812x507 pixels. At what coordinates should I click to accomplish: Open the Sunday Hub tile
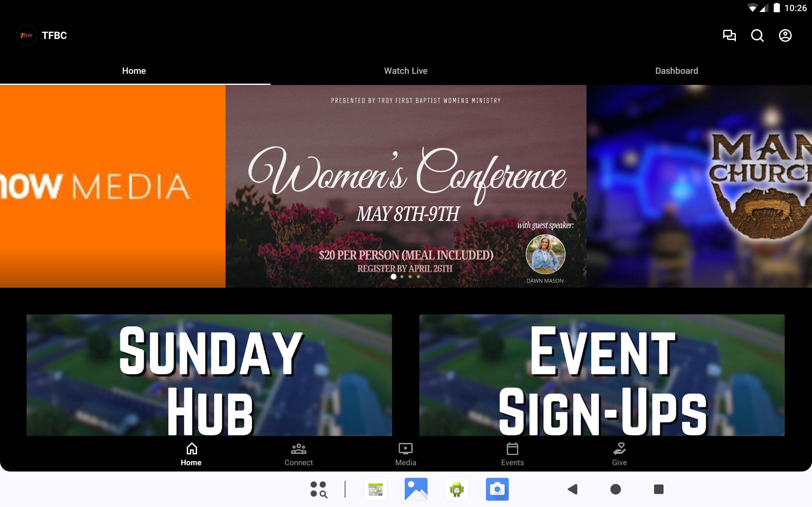(x=209, y=375)
